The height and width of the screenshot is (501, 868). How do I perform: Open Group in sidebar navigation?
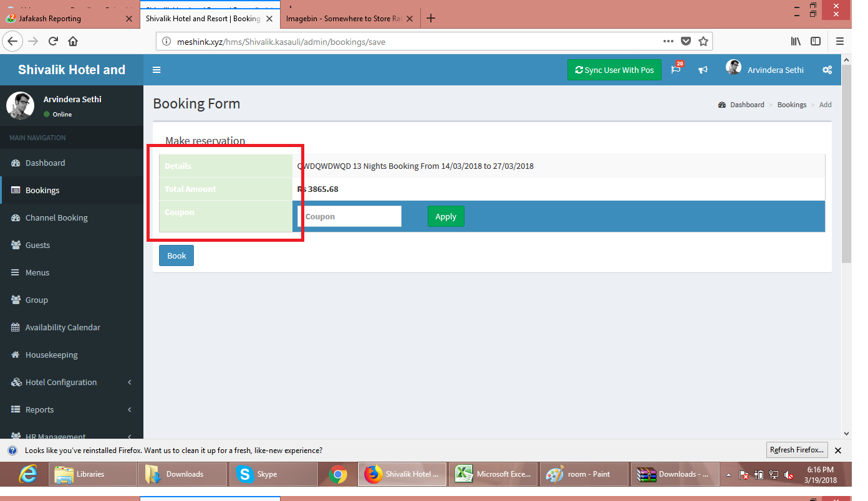pyautogui.click(x=72, y=300)
